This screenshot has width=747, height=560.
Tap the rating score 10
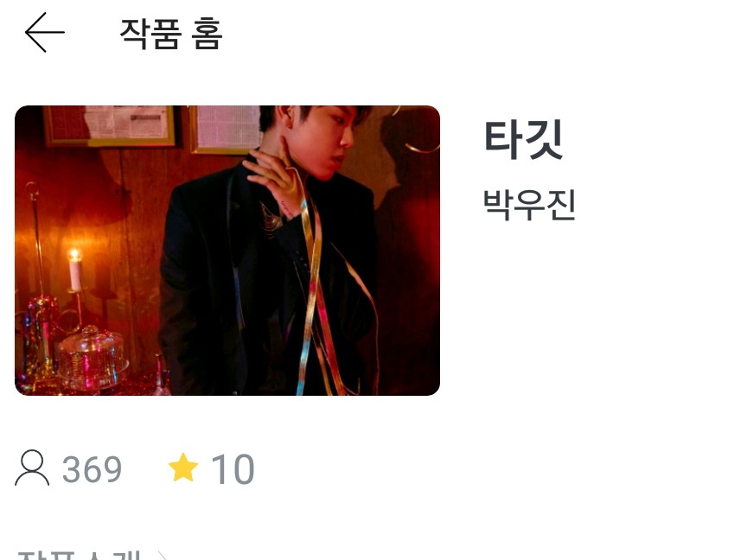(x=233, y=469)
